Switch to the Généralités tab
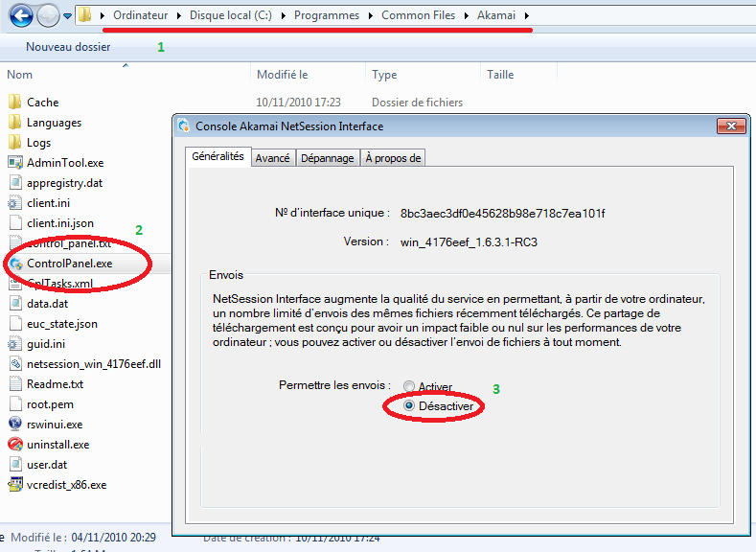This screenshot has width=756, height=552. [x=218, y=156]
